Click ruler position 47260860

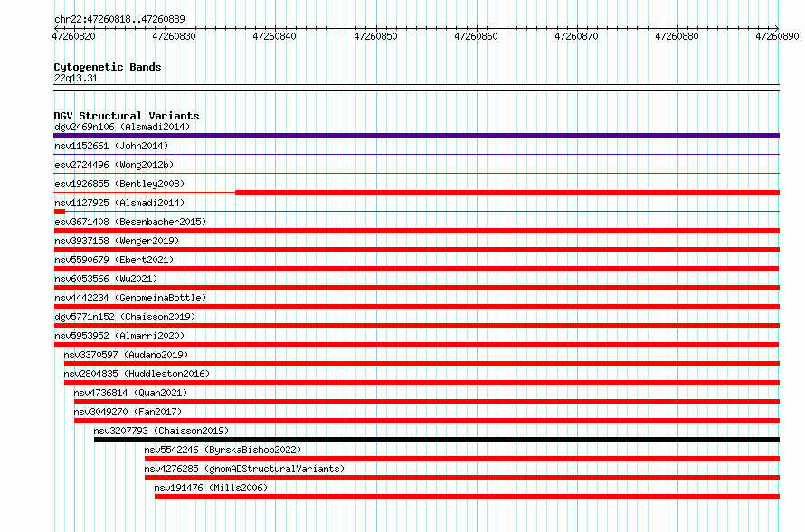coord(477,36)
